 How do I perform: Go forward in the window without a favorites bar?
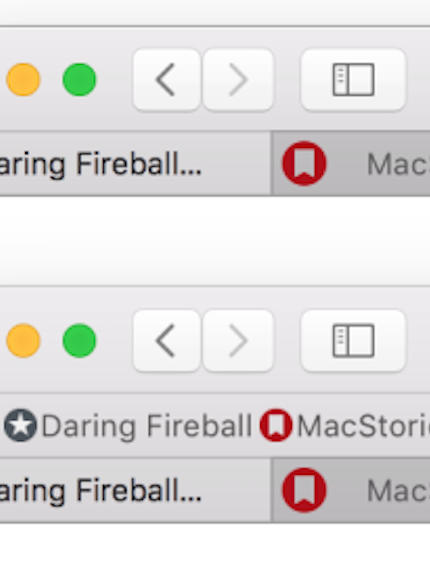pyautogui.click(x=238, y=80)
